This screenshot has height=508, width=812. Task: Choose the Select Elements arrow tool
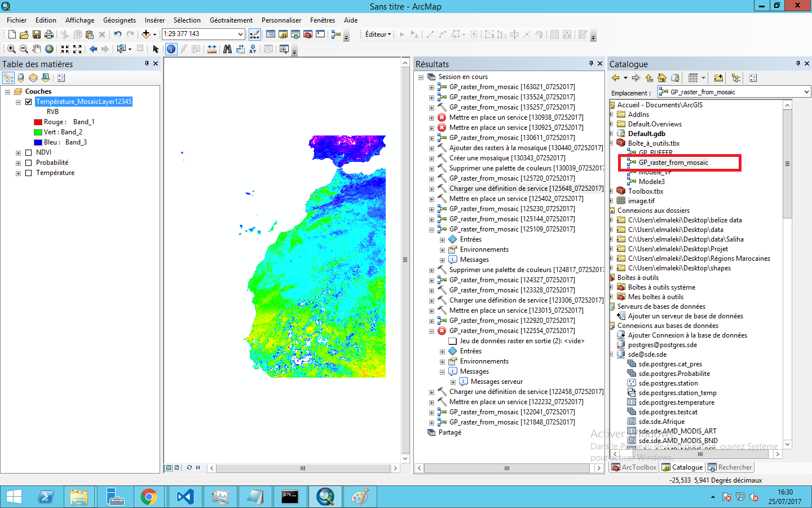pyautogui.click(x=156, y=49)
